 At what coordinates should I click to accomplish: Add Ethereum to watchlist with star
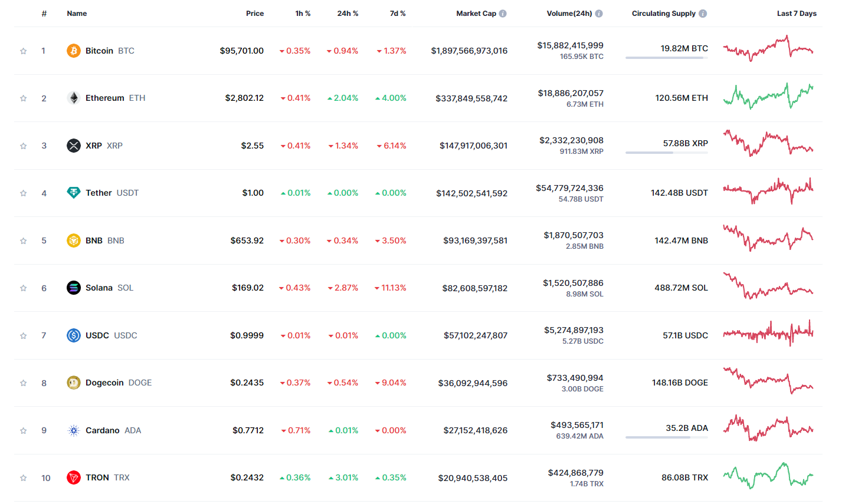[x=24, y=98]
